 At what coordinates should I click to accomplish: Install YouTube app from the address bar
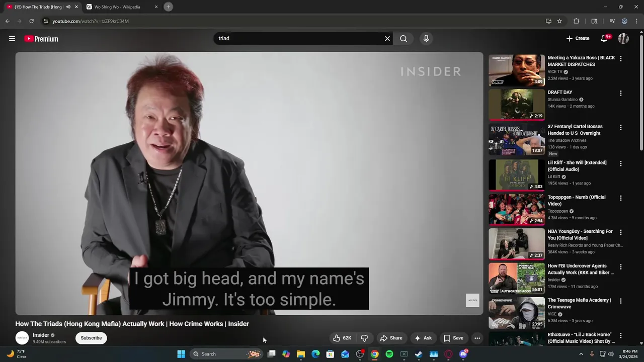click(x=548, y=21)
